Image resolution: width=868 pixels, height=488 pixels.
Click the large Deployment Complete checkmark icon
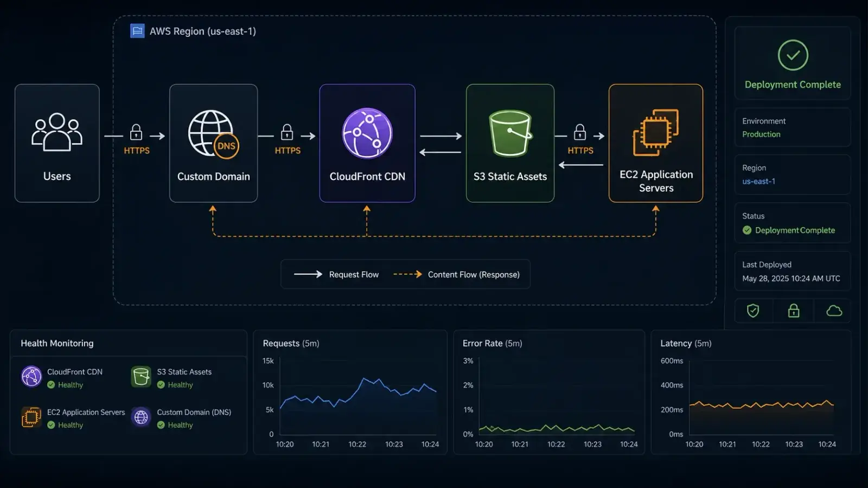pyautogui.click(x=793, y=55)
